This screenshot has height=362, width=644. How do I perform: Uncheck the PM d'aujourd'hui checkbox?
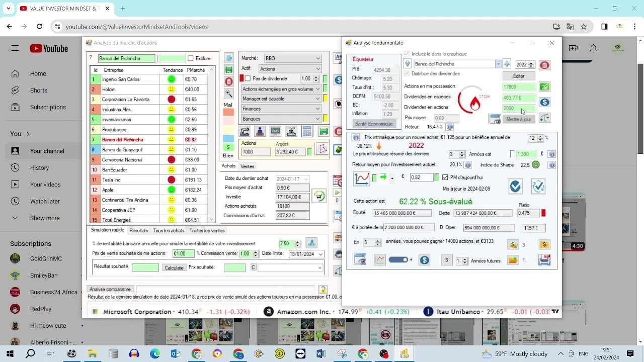pyautogui.click(x=445, y=177)
